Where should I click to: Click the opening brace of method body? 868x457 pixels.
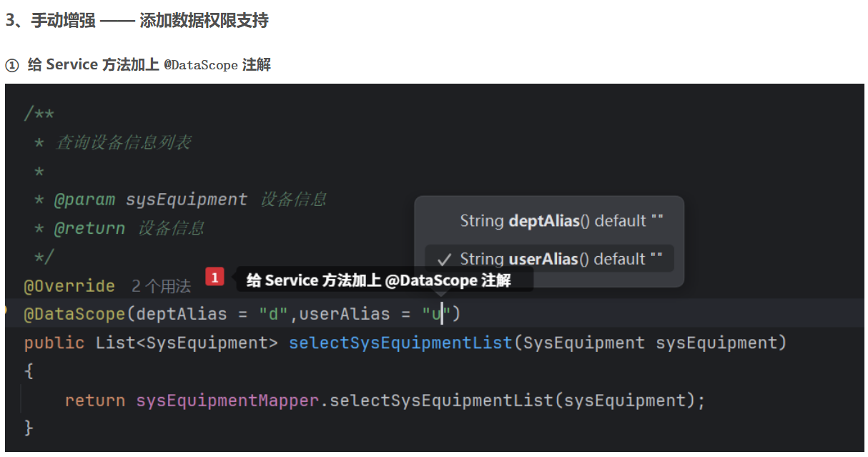29,371
